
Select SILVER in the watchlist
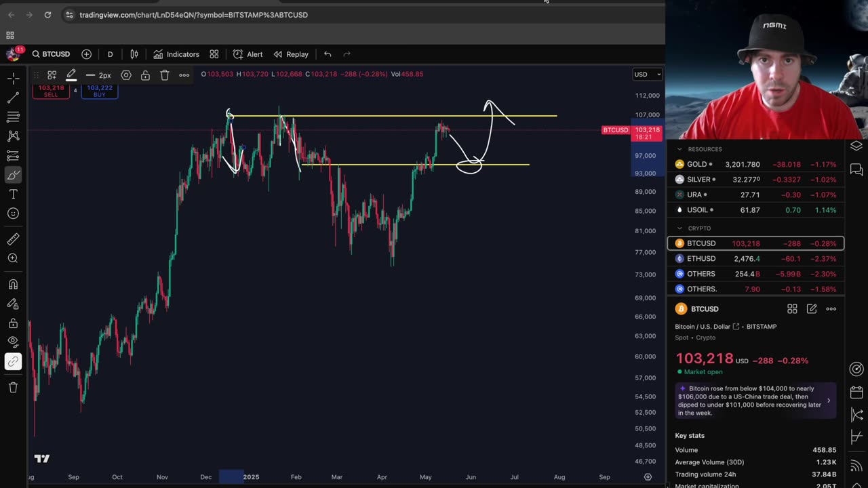point(755,180)
